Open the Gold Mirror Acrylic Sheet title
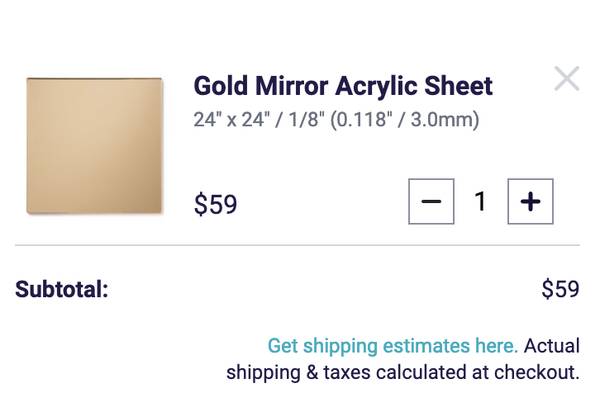 tap(343, 86)
